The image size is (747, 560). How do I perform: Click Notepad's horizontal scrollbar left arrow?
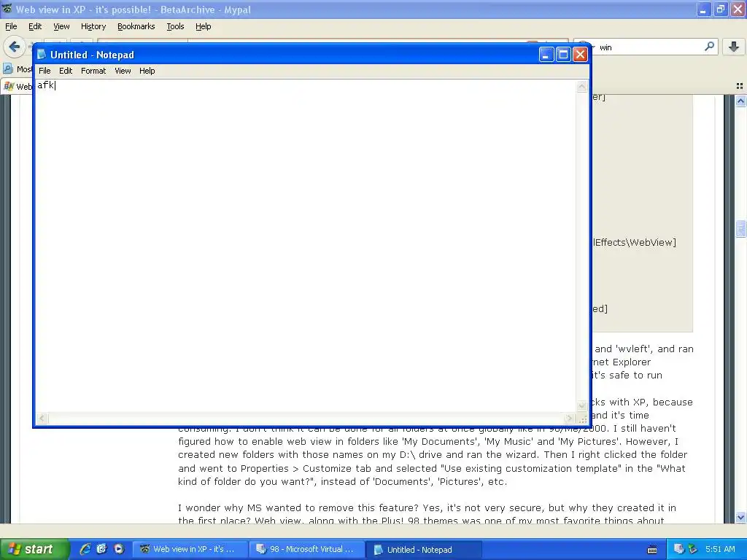42,418
